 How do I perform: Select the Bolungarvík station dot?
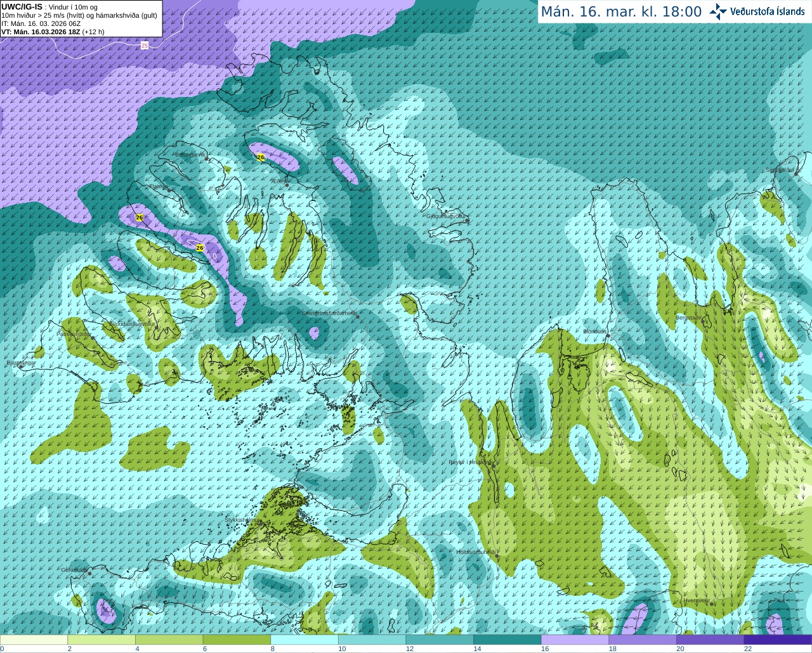(x=207, y=158)
